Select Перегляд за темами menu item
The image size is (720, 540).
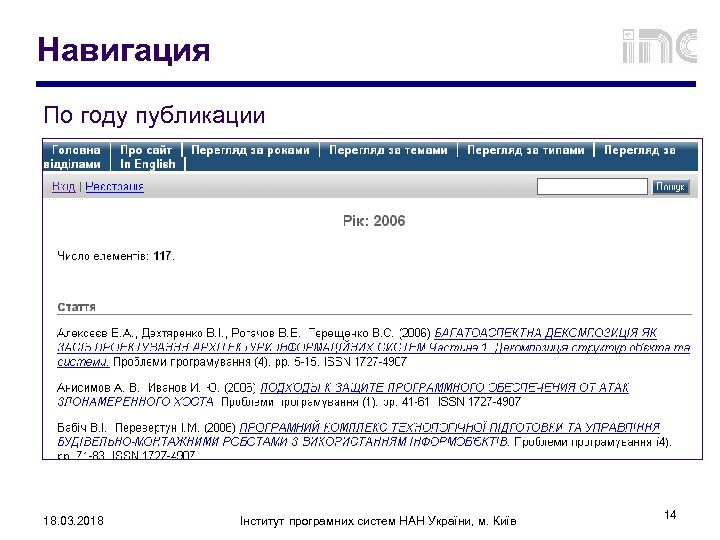point(388,150)
